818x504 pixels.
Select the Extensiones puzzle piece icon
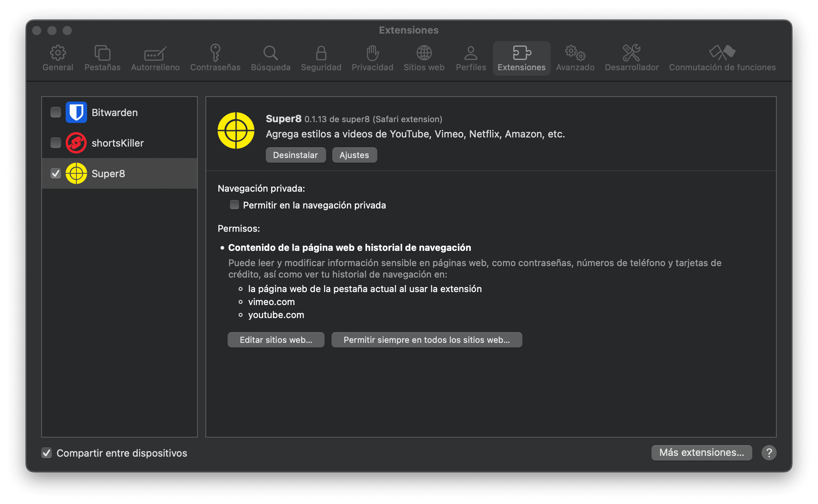522,53
